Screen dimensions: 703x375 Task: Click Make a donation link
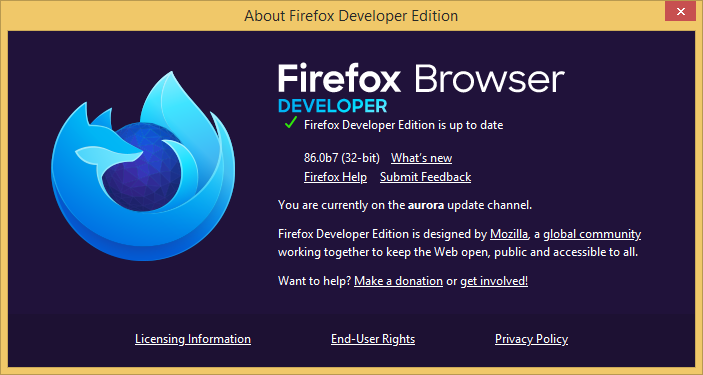(399, 281)
